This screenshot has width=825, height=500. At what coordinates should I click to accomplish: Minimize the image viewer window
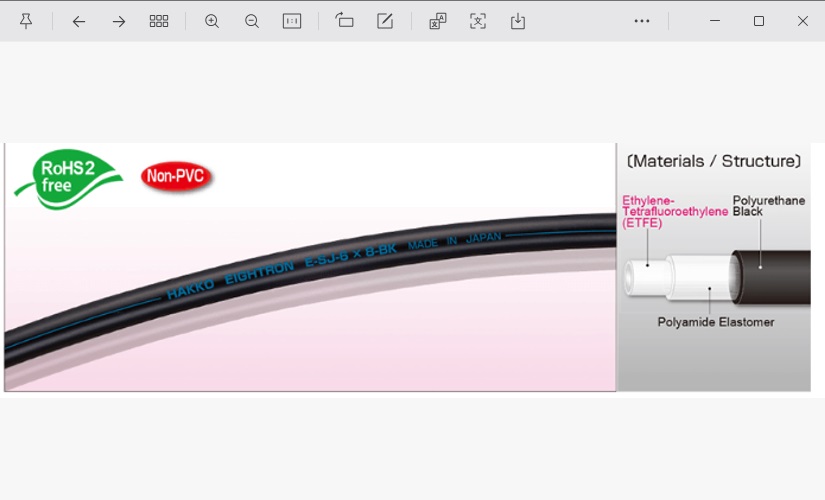(715, 21)
